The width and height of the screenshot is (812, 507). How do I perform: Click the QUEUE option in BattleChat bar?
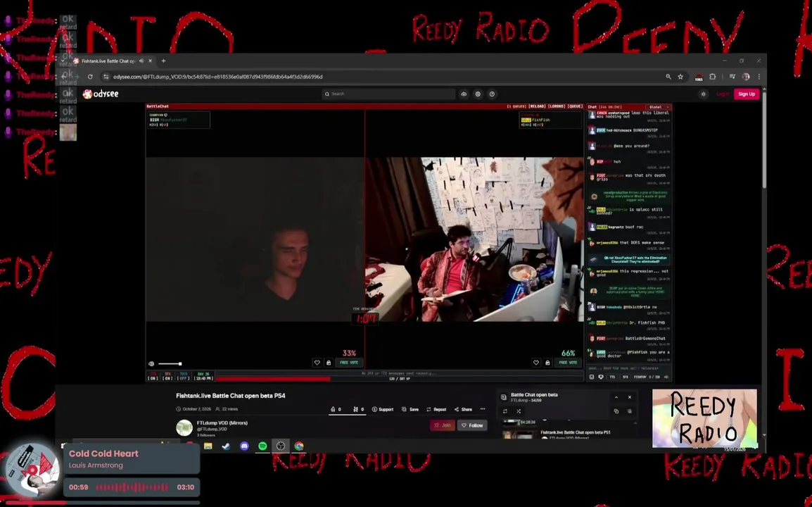point(575,106)
